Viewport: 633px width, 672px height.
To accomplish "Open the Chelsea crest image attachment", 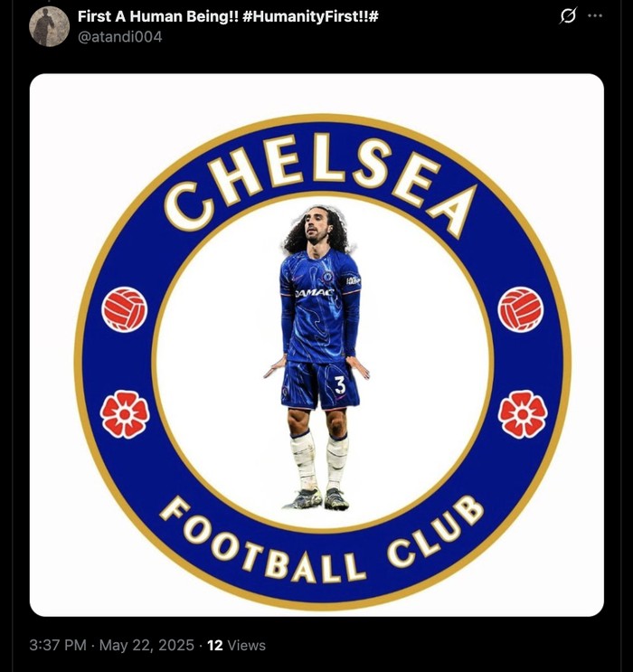I will [316, 345].
